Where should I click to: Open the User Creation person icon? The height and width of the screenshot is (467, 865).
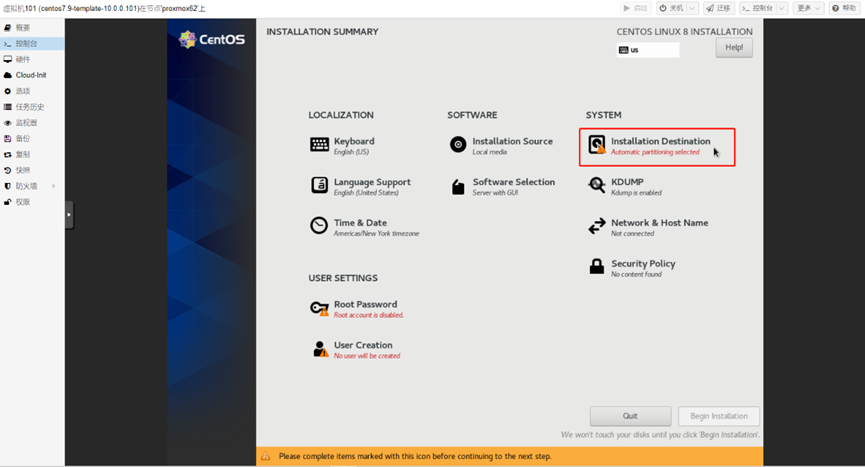(x=321, y=348)
